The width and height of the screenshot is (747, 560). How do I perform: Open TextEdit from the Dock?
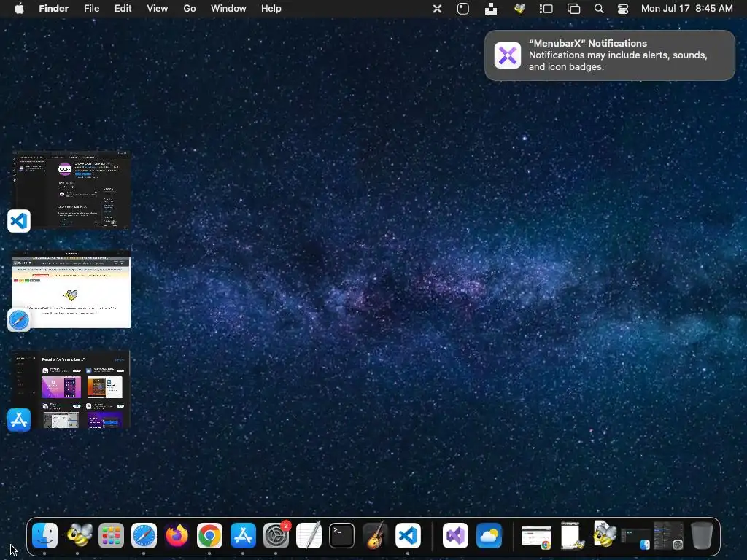309,536
